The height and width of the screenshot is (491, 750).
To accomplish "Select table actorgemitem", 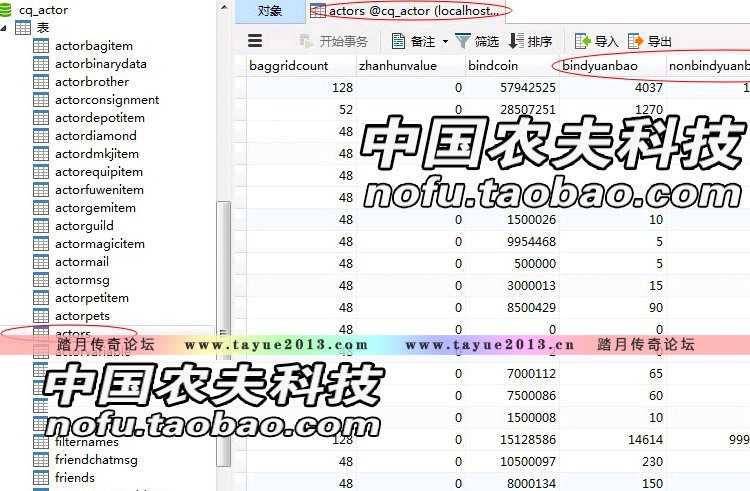I will tap(95, 208).
